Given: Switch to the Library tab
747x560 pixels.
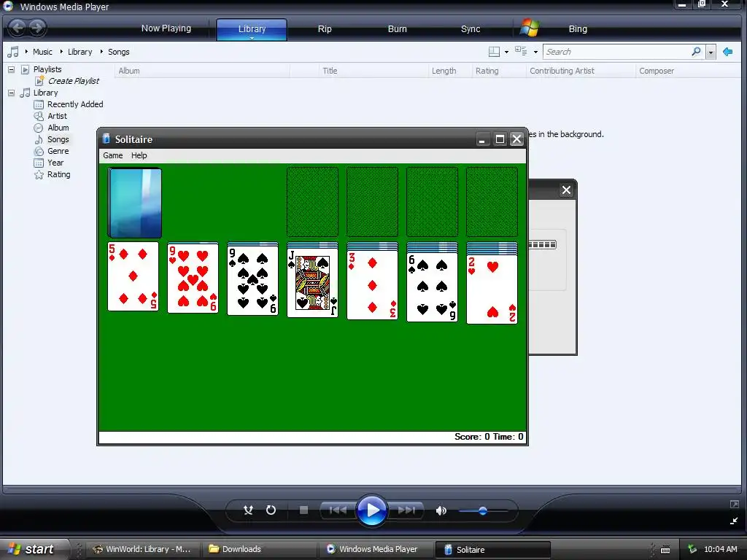Looking at the screenshot, I should click(252, 28).
